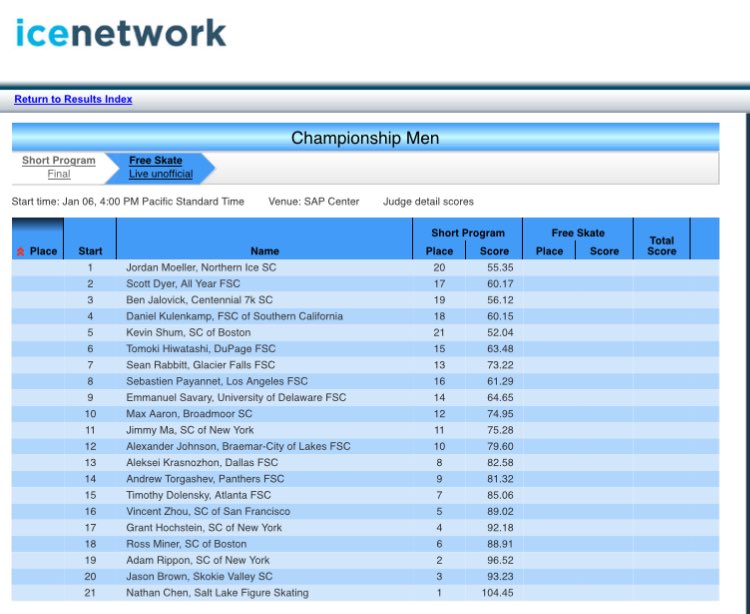
Task: Open the Short Program Final link
Action: click(x=59, y=174)
